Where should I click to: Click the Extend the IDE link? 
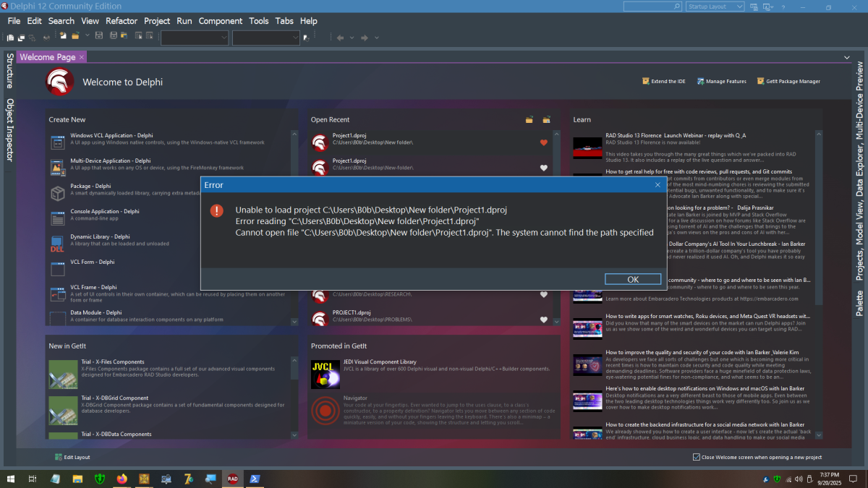(664, 81)
